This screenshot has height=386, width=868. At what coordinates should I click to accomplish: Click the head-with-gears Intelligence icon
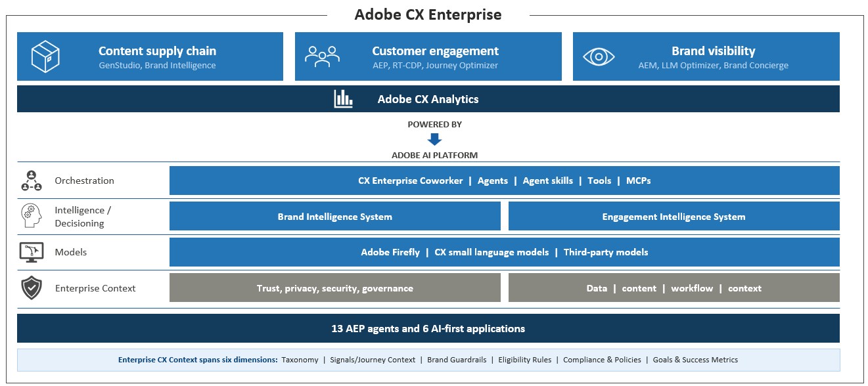coord(32,216)
